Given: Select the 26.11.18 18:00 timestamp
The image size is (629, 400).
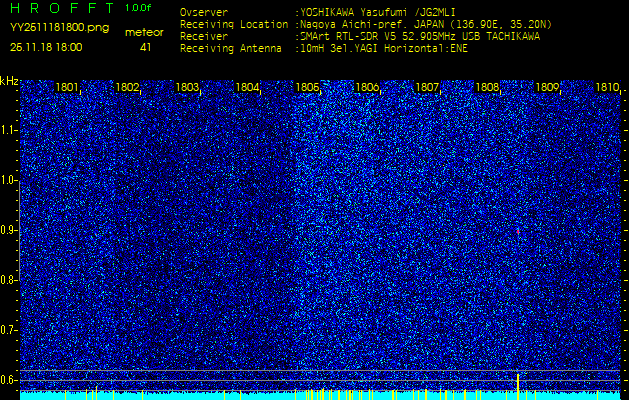Looking at the screenshot, I should click(x=47, y=47).
